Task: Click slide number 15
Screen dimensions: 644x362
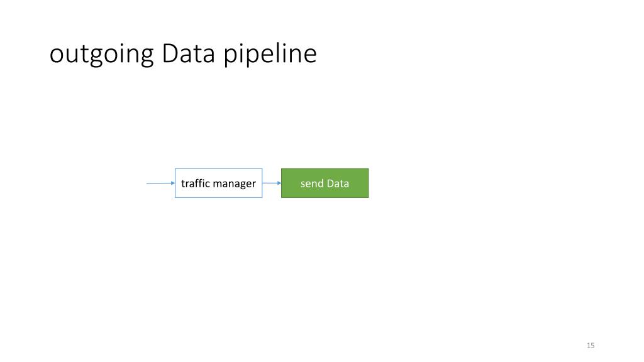Action: pyautogui.click(x=591, y=346)
